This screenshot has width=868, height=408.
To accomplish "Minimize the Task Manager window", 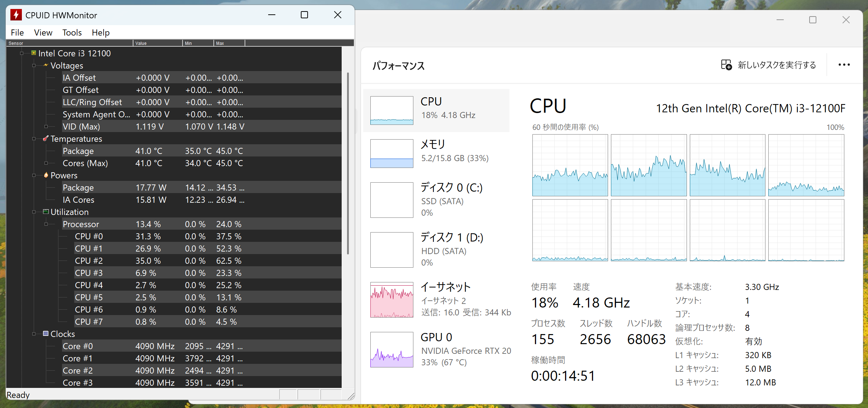I will click(780, 20).
